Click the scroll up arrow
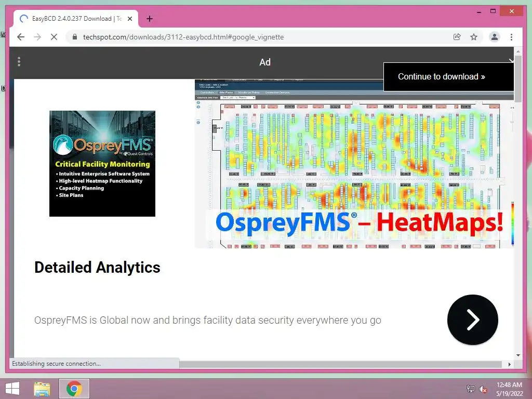Viewport: 532px width, 399px height. 518,51
